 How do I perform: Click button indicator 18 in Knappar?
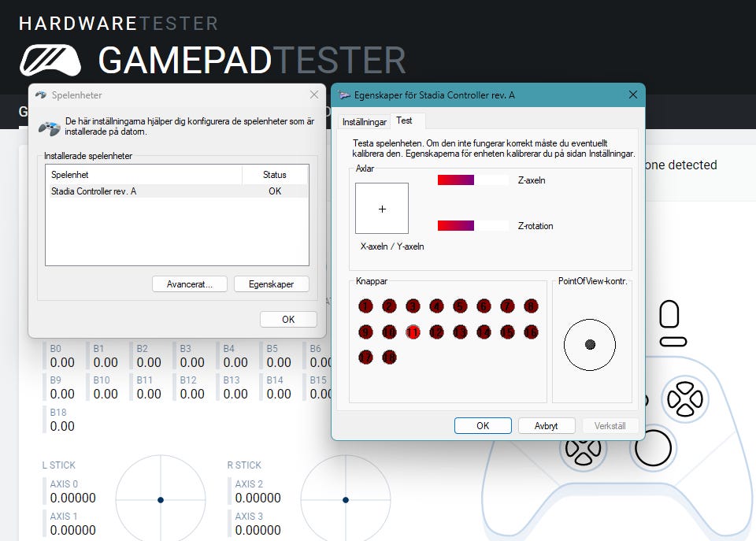(389, 358)
